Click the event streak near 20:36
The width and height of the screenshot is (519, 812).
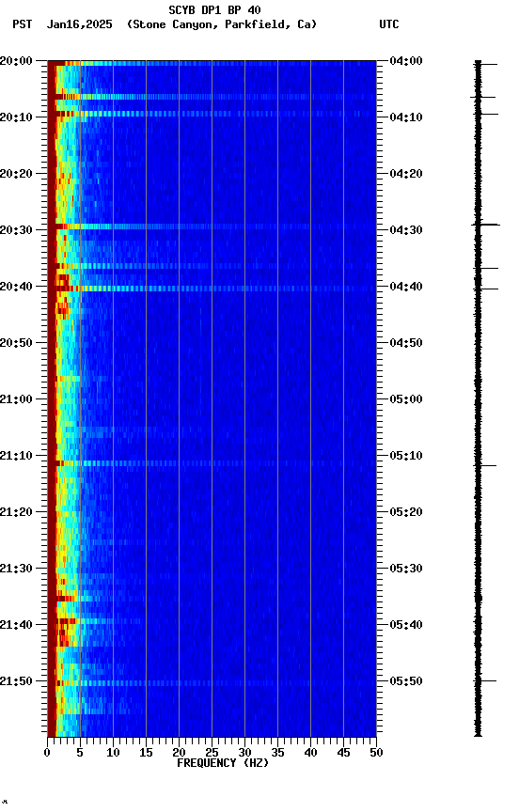(212, 266)
